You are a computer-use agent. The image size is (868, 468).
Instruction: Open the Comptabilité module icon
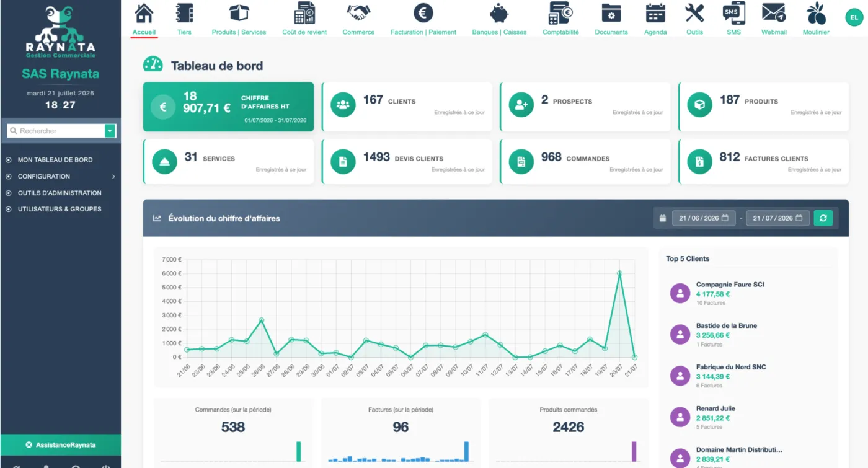[x=560, y=12]
